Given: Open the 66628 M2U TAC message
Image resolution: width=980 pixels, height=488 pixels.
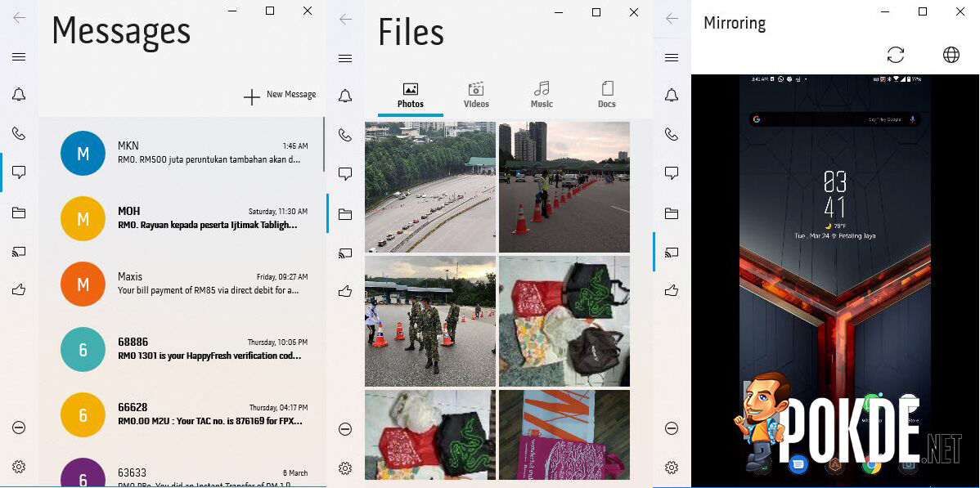Looking at the screenshot, I should 182,415.
